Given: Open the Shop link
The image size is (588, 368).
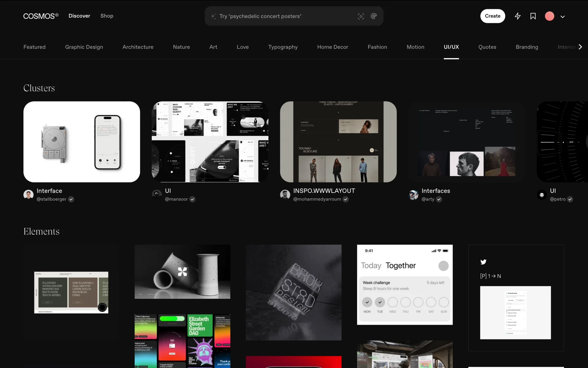Looking at the screenshot, I should [107, 16].
